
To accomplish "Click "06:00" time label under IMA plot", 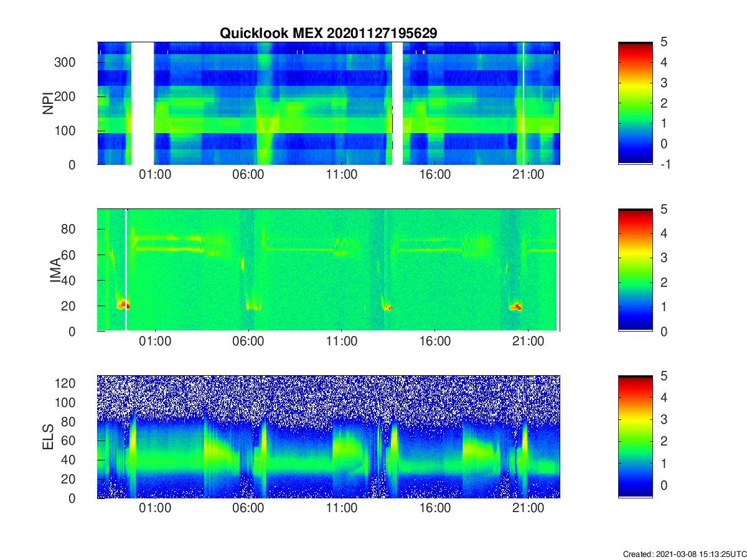I will [x=248, y=342].
